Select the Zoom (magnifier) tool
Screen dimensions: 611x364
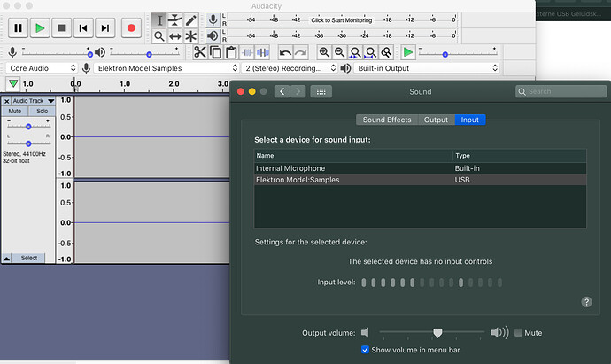pyautogui.click(x=159, y=36)
